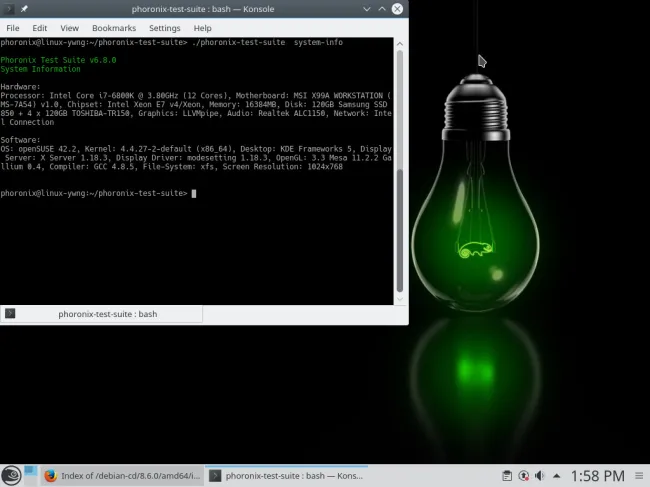Screen dimensions: 650x487
Task: Click the 1:58 PM clock
Action: click(597, 476)
